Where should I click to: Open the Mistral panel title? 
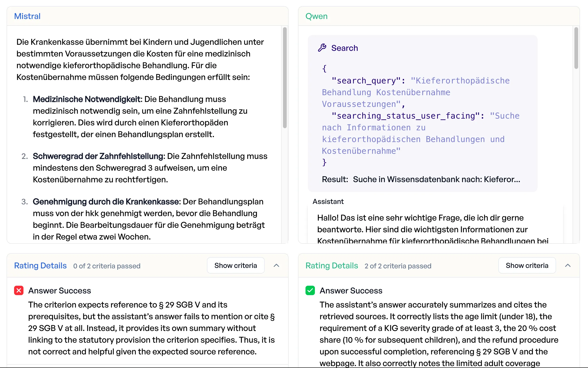[27, 16]
